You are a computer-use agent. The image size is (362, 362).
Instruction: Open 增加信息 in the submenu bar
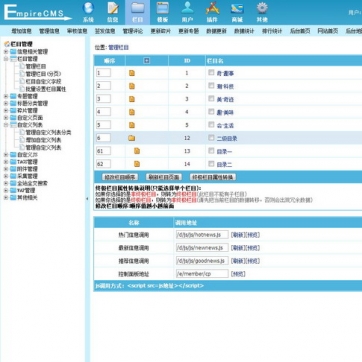click(x=21, y=31)
